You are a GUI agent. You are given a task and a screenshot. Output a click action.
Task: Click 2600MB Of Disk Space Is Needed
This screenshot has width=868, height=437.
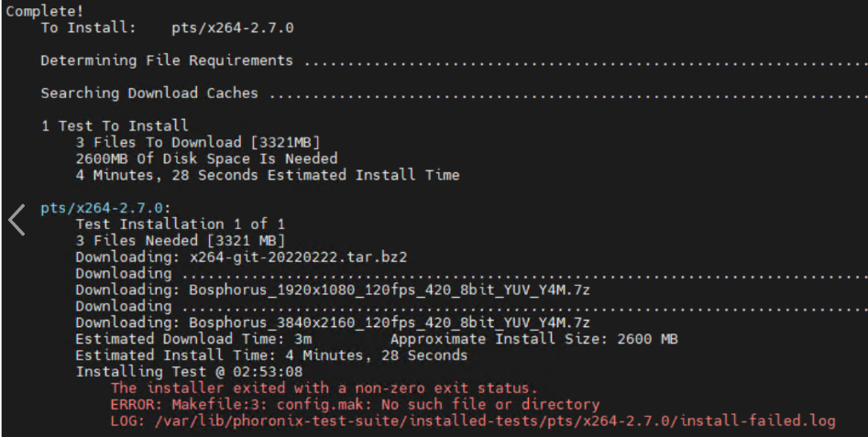click(206, 158)
